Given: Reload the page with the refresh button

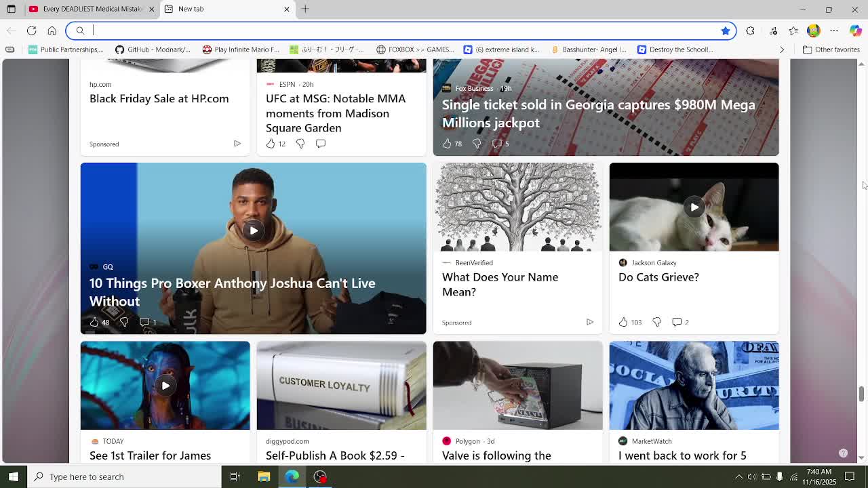Looking at the screenshot, I should [32, 30].
